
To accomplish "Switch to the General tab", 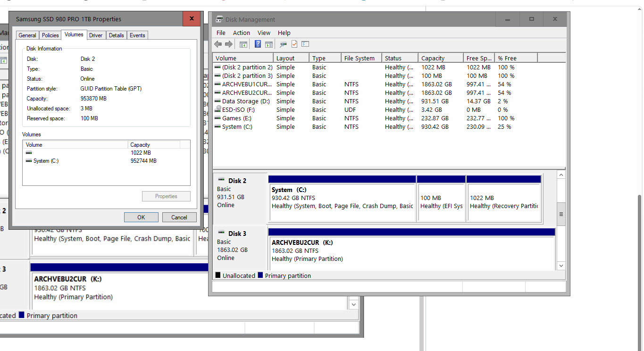I will 27,35.
